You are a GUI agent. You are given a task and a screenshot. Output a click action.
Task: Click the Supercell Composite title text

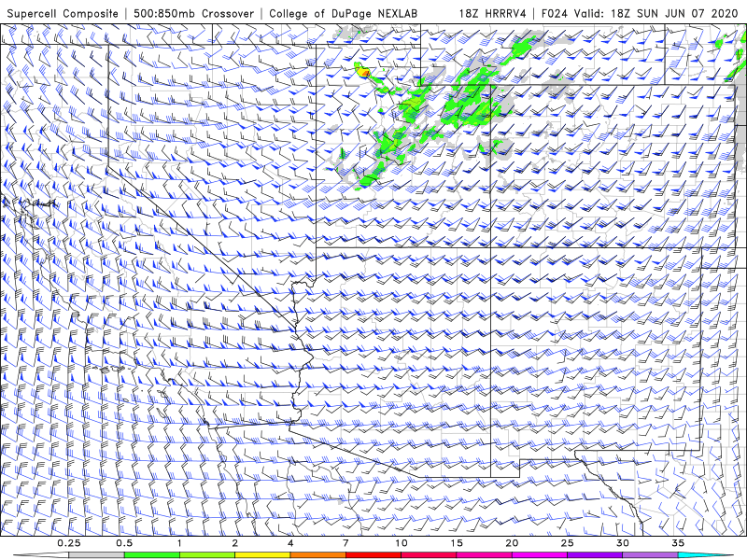[x=63, y=13]
